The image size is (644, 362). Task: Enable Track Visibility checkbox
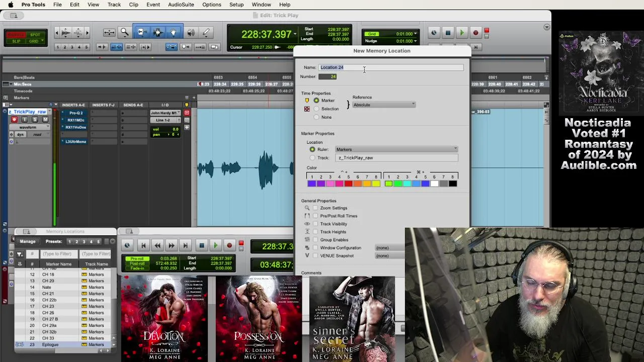pyautogui.click(x=315, y=224)
